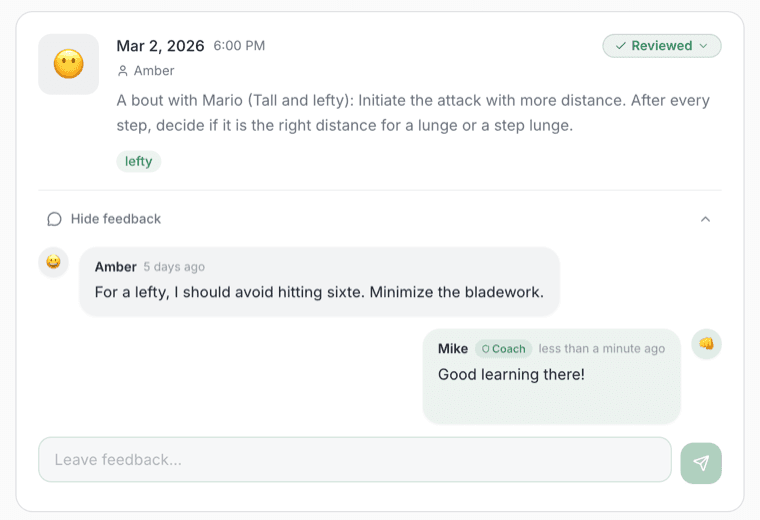
Task: Click the neutral face mood emoji avatar
Action: coord(68,64)
